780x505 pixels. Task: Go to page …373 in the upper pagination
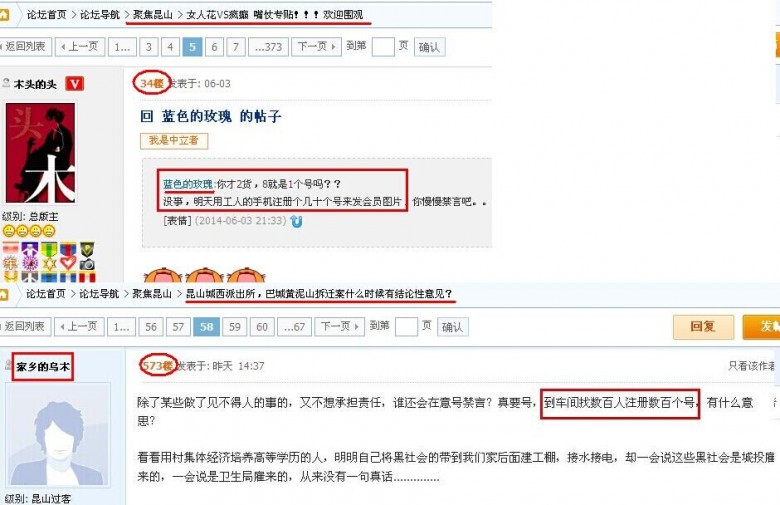268,47
